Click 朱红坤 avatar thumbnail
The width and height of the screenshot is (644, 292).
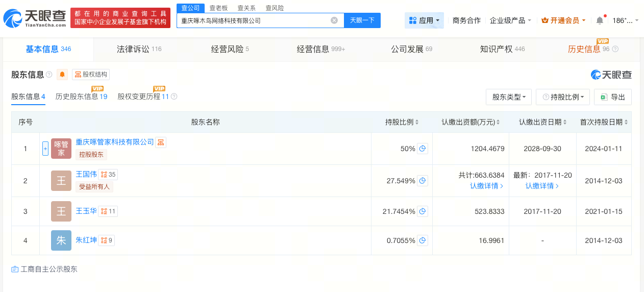pyautogui.click(x=61, y=240)
